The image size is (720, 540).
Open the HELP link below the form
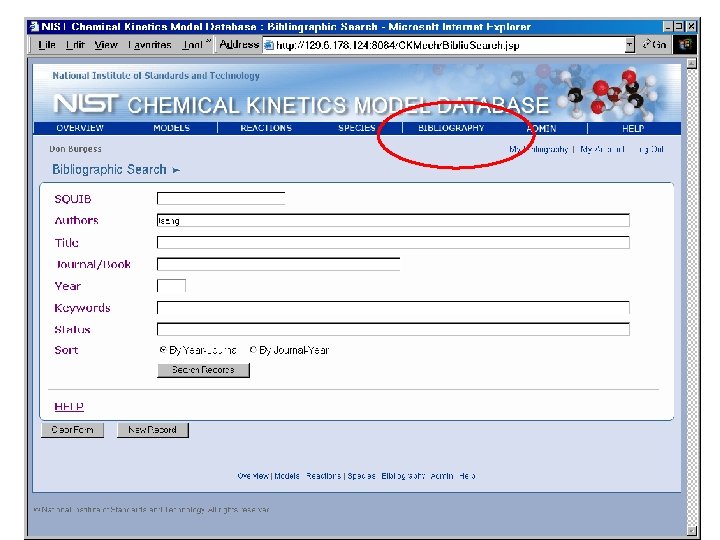[69, 406]
